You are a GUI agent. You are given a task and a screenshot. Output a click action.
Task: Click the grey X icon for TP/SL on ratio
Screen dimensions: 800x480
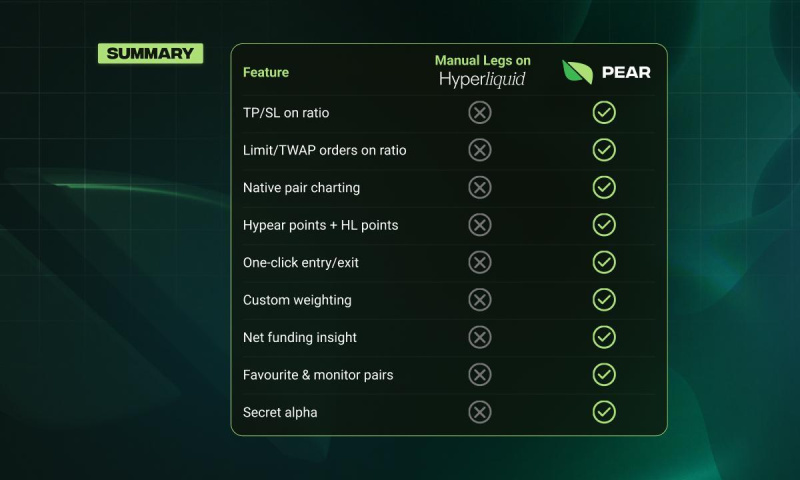480,112
